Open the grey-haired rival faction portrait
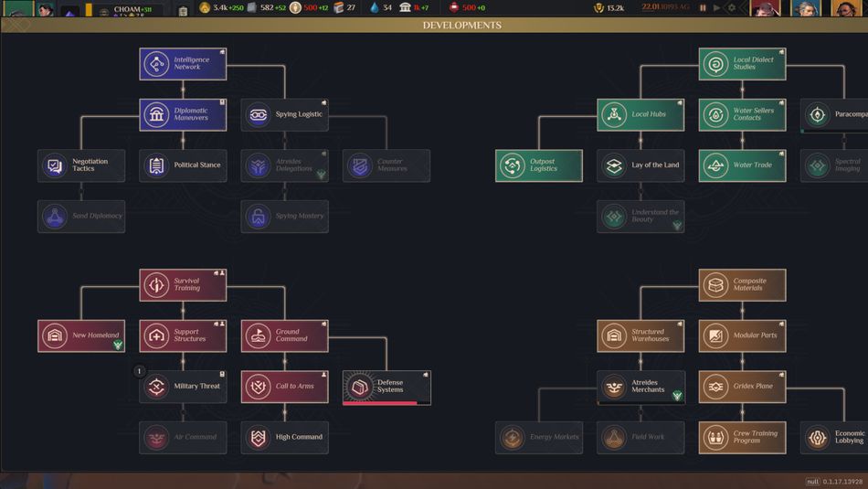This screenshot has width=868, height=489. tap(806, 8)
